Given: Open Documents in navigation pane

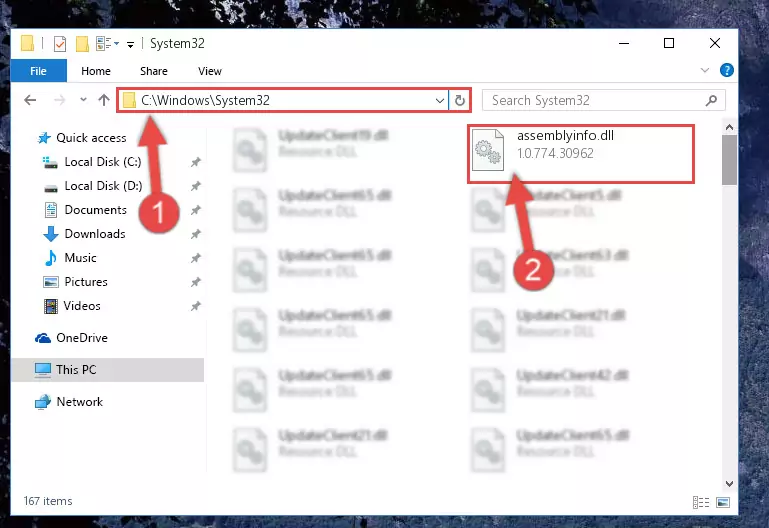Looking at the screenshot, I should [96, 210].
